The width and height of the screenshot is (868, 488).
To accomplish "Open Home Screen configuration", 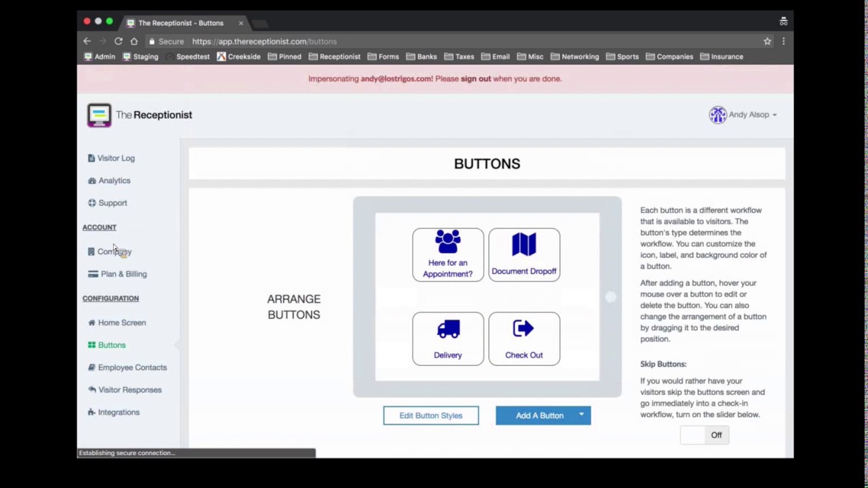I will pos(117,323).
